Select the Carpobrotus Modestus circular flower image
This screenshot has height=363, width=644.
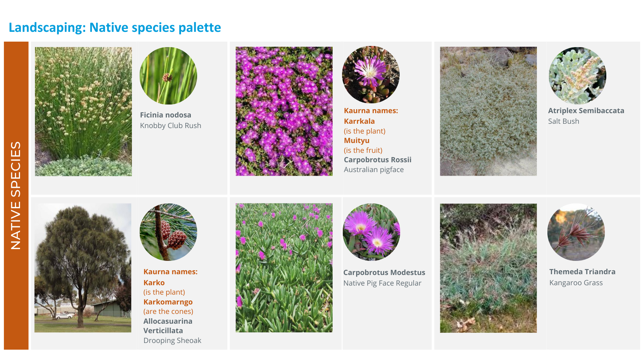tap(371, 232)
